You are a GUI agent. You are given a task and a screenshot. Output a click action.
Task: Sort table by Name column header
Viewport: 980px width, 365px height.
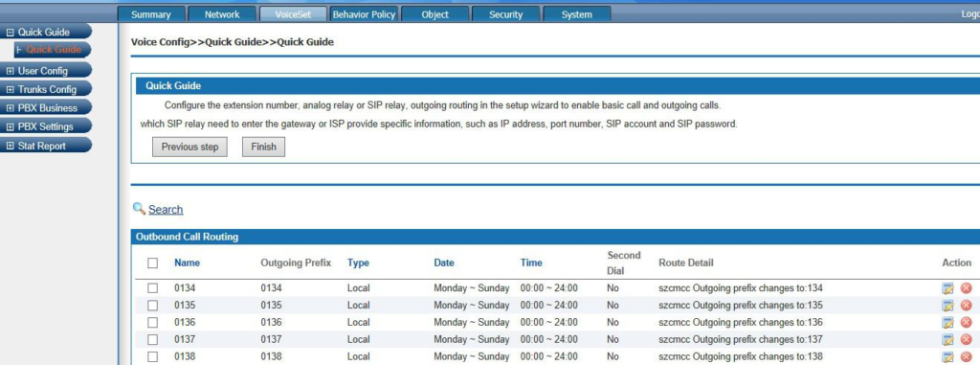click(187, 262)
